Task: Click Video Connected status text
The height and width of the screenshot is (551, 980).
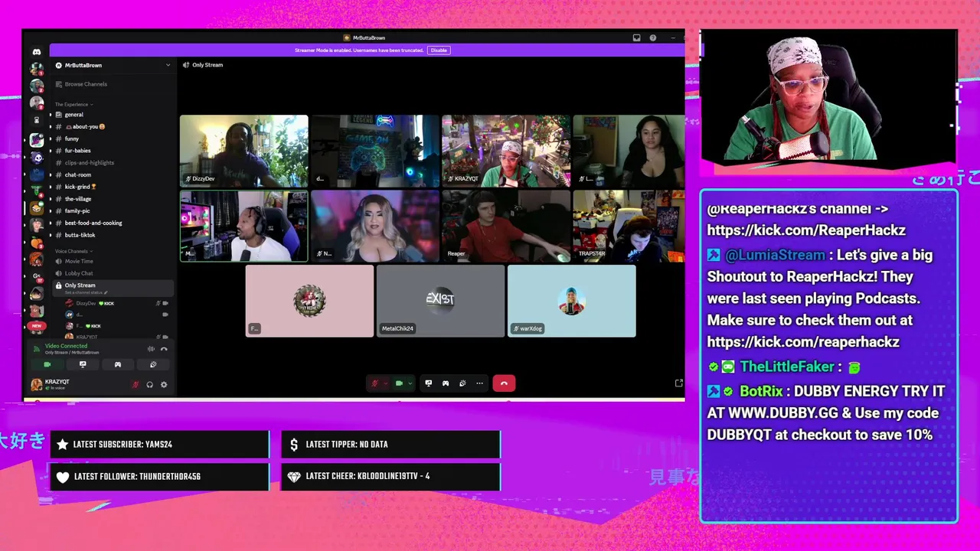Action: [x=66, y=346]
